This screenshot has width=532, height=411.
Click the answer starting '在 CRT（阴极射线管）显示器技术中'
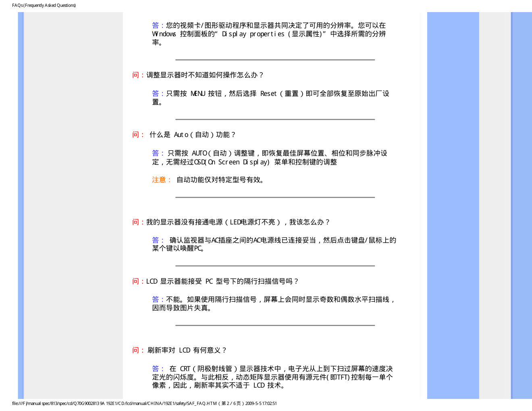point(272,377)
